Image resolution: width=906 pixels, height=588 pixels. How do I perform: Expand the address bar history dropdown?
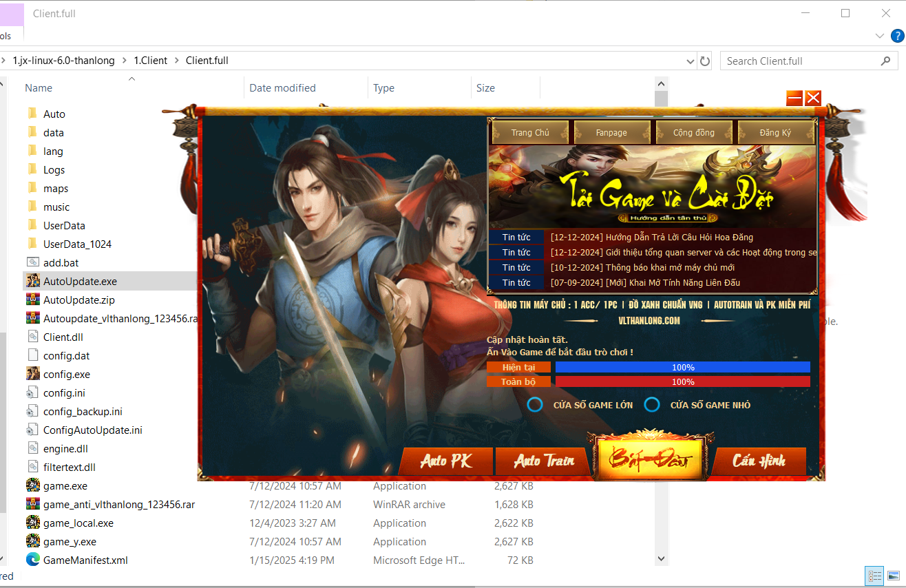click(691, 61)
